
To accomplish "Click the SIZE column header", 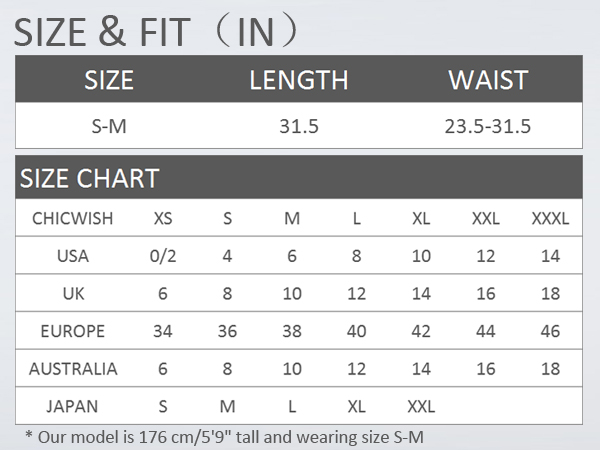I will (x=109, y=80).
